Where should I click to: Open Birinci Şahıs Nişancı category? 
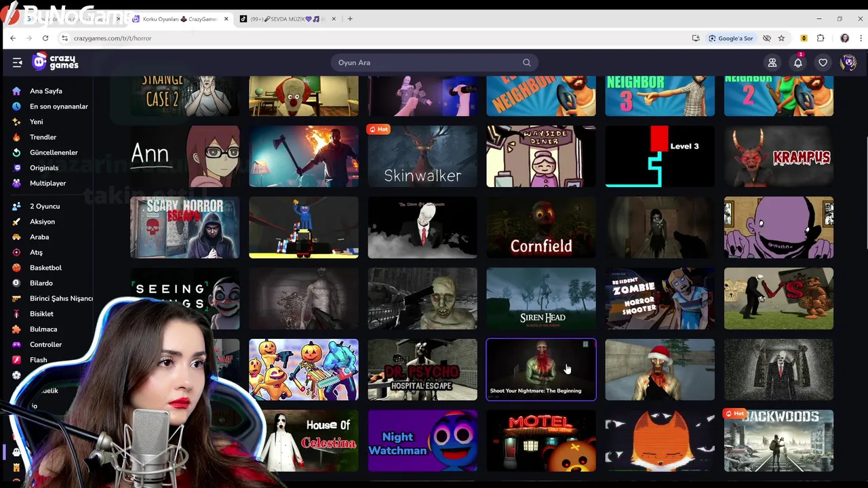pyautogui.click(x=61, y=298)
